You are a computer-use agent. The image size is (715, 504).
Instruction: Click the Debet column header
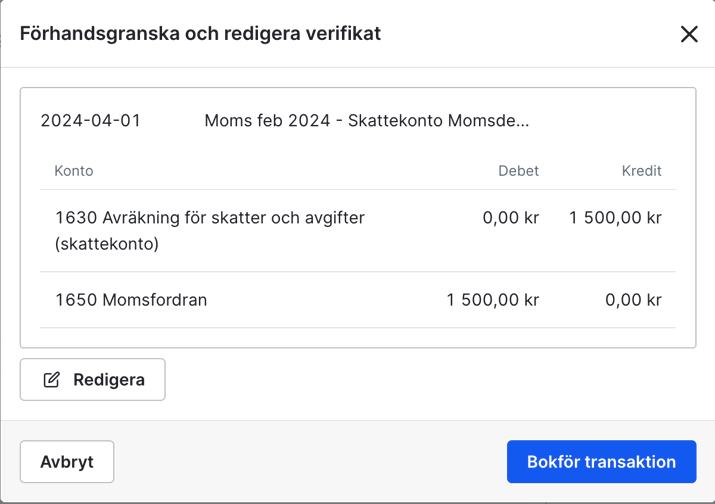point(518,171)
